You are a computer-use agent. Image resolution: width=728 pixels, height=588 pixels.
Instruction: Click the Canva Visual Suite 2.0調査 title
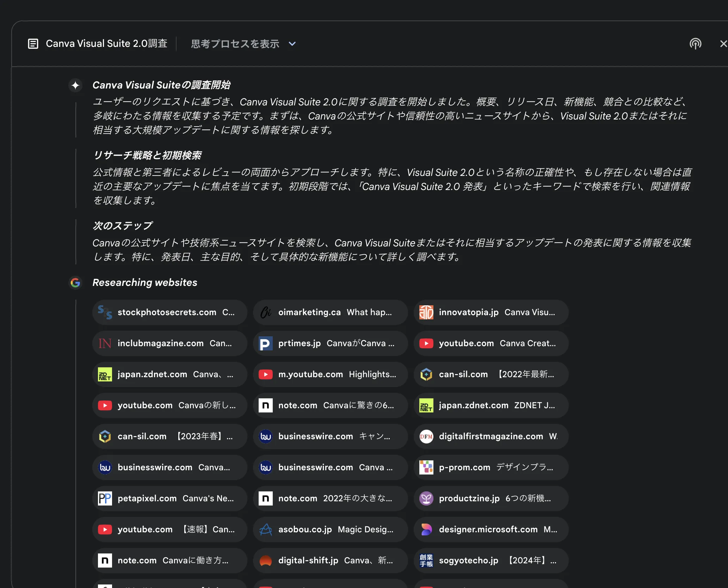(x=106, y=44)
